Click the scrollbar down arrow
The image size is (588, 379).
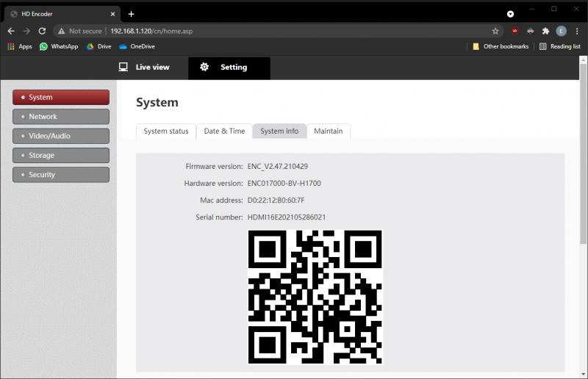click(583, 374)
